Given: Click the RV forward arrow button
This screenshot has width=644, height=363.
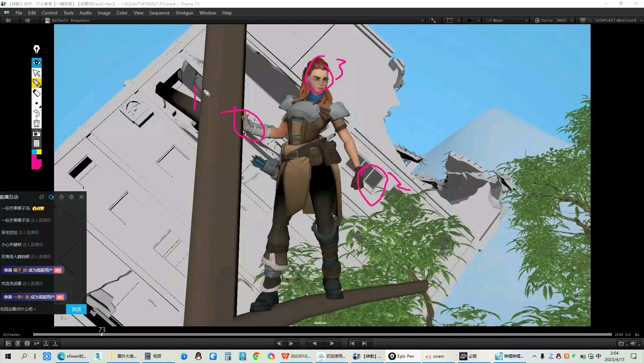Looking at the screenshot, I should 28,21.
